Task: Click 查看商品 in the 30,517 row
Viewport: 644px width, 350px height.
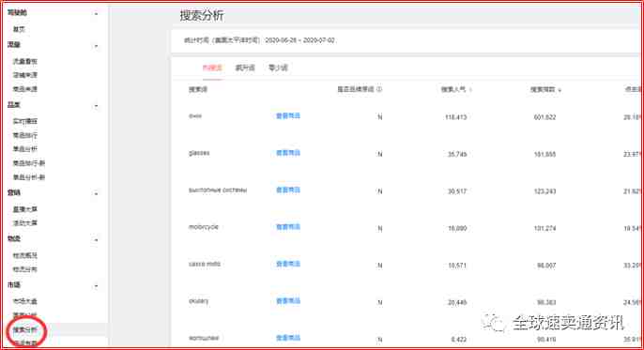Action: pos(288,190)
